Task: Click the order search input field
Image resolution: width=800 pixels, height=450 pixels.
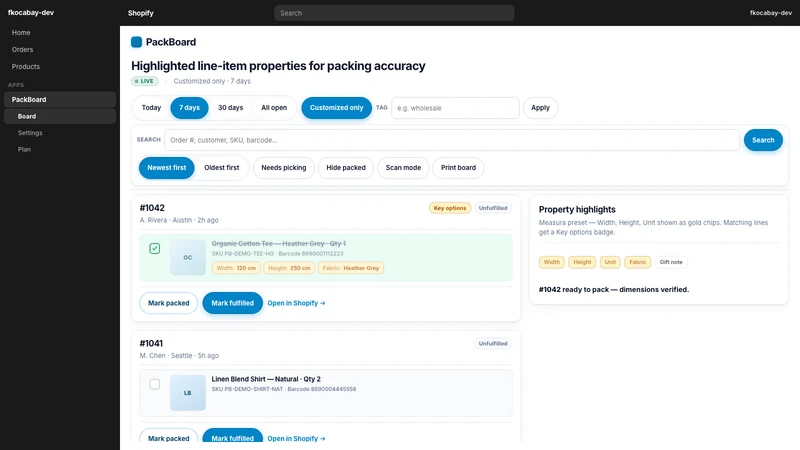Action: (x=452, y=140)
